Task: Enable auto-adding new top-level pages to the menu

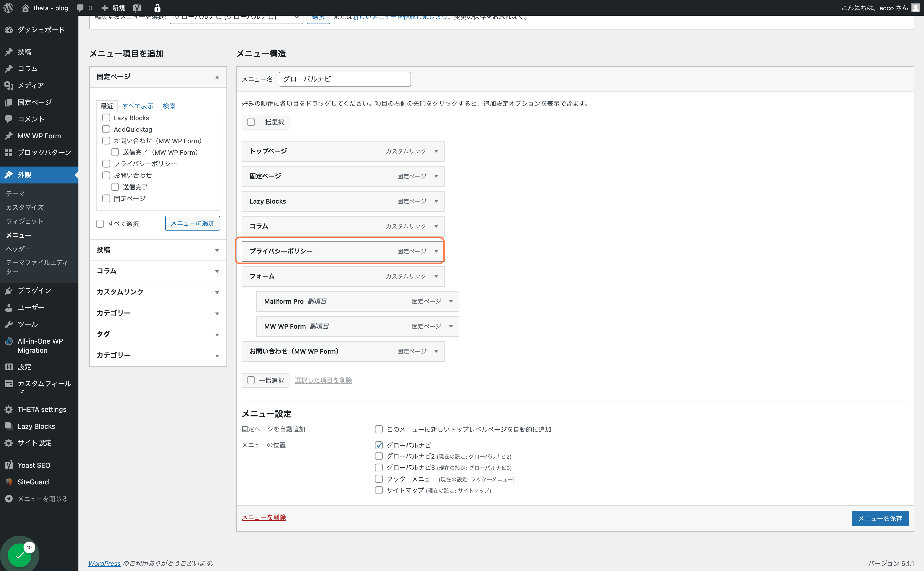Action: [x=379, y=429]
